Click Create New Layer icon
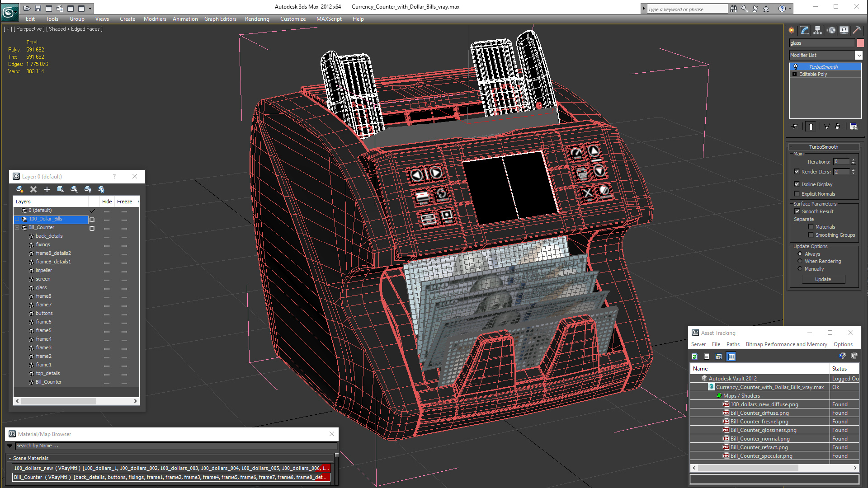The image size is (868, 488). pyautogui.click(x=19, y=189)
